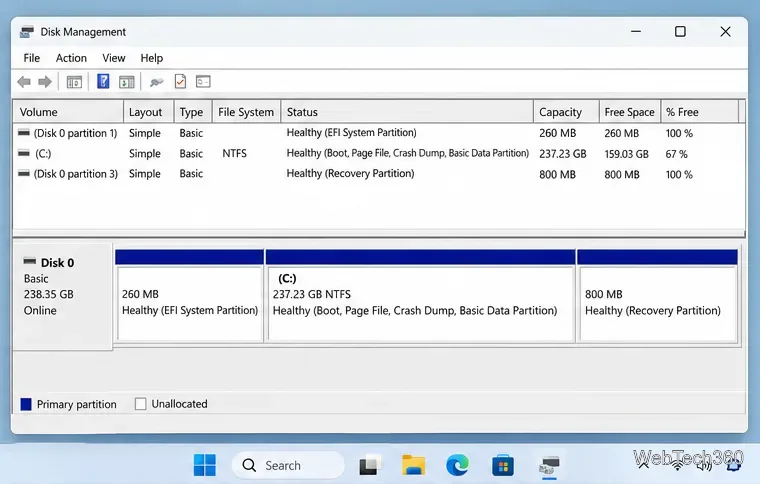760x484 pixels.
Task: Click the Primary partition legend label
Action: pos(77,405)
